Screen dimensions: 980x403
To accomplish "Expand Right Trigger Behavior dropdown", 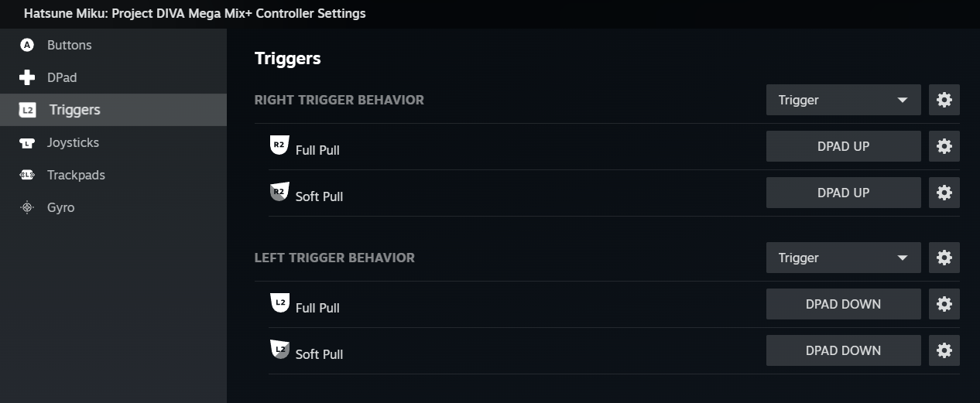I will 843,100.
